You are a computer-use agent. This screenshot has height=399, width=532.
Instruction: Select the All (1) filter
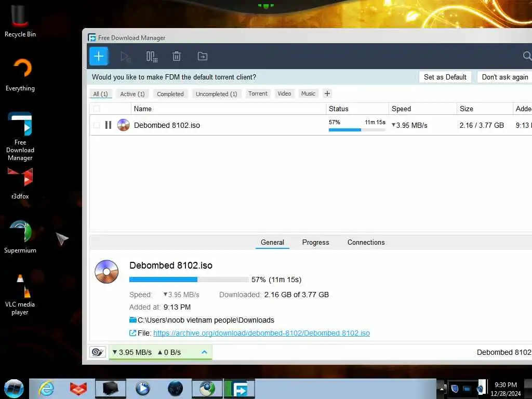coord(100,94)
